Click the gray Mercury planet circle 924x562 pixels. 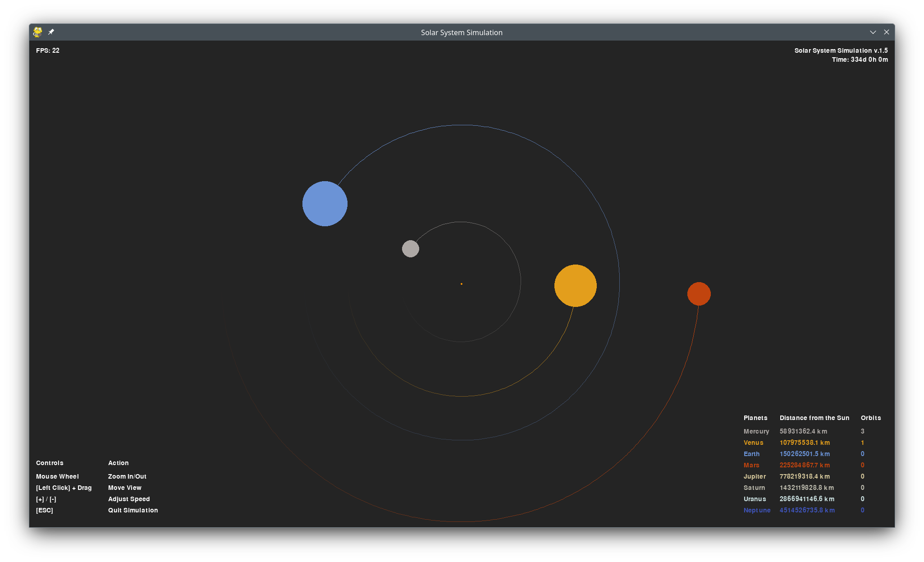point(410,249)
